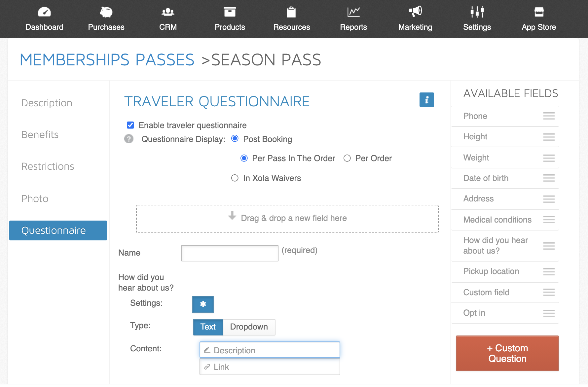Screen dimensions: 588x387
Task: Select Per Order radio option
Action: 347,158
